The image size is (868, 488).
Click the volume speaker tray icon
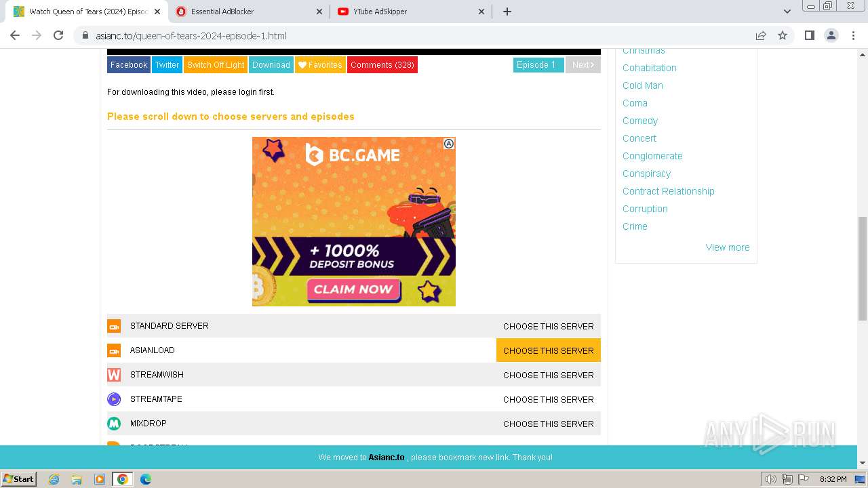click(x=770, y=479)
